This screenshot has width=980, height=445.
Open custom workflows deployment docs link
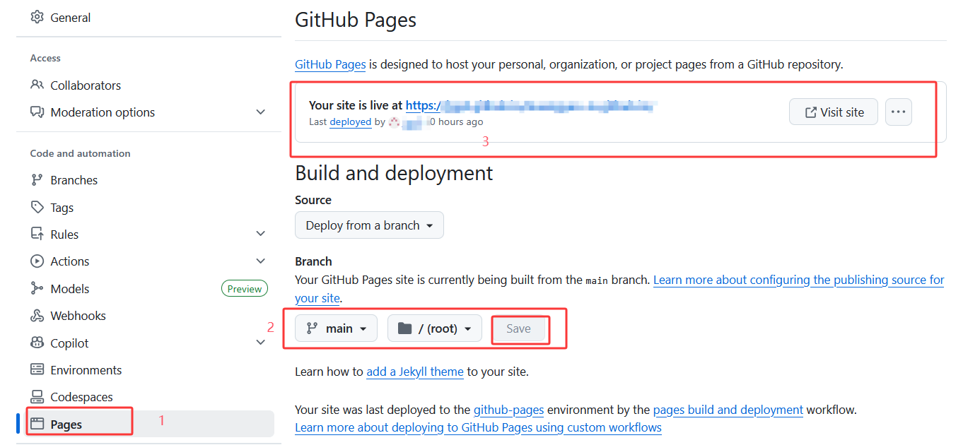(x=478, y=427)
